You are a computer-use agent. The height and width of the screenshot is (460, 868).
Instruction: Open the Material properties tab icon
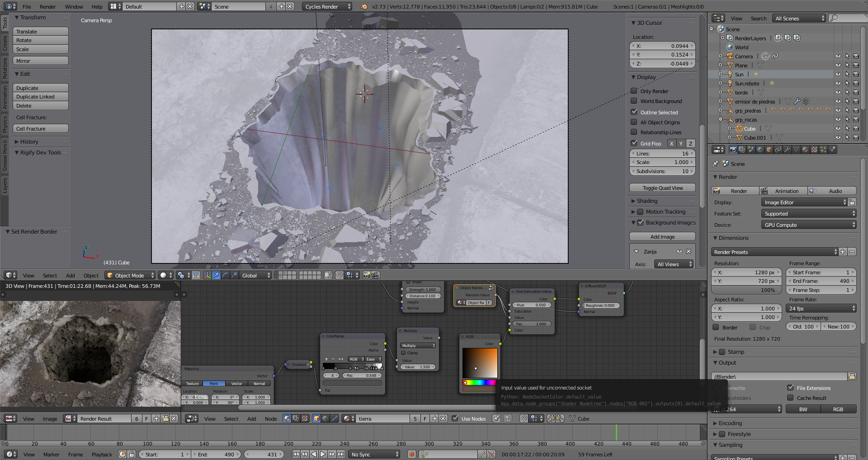click(x=805, y=150)
